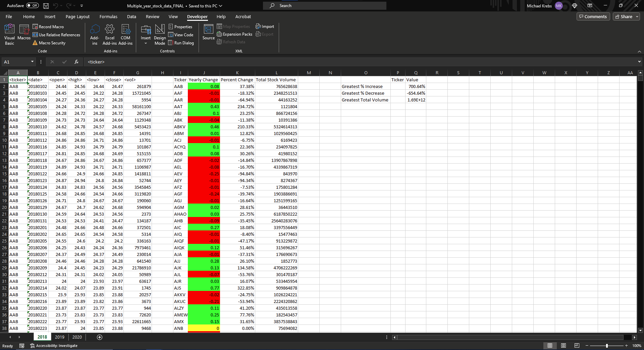Viewport: 644px width, 350px height.
Task: Toggle Use Relative References
Action: pyautogui.click(x=56, y=35)
